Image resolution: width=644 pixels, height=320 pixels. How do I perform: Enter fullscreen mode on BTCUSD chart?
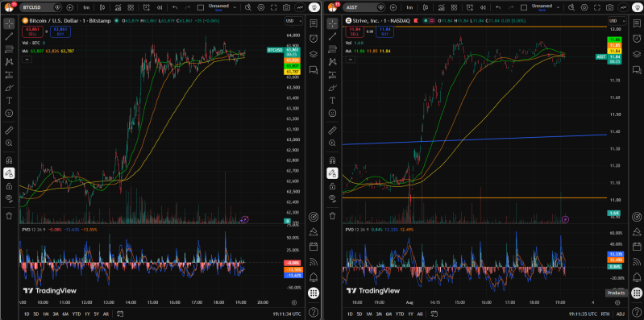tap(273, 7)
